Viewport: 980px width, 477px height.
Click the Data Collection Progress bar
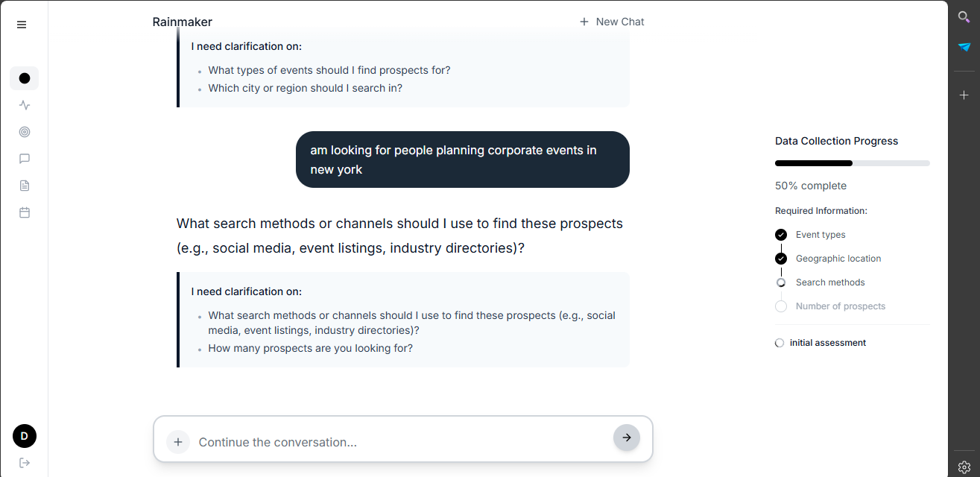pos(853,163)
